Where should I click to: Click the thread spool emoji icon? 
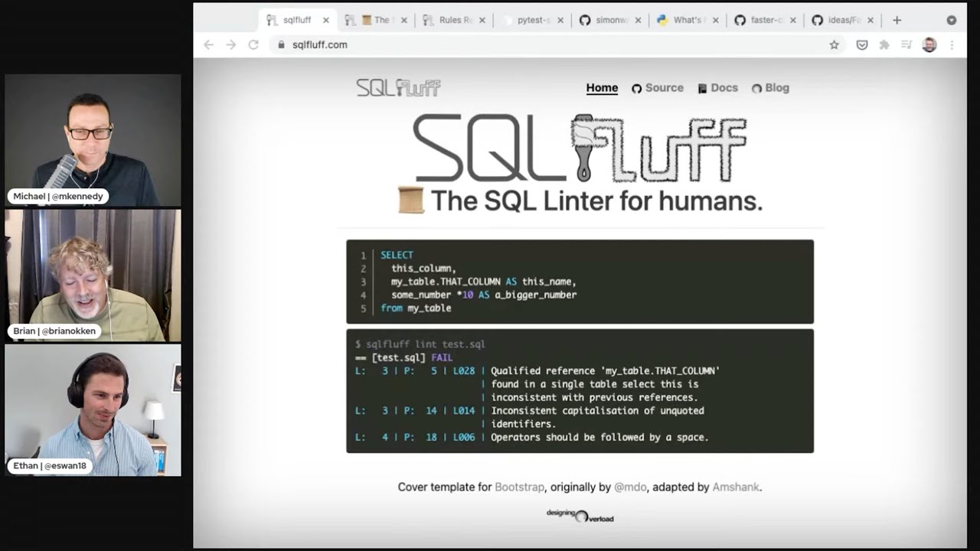pos(410,201)
